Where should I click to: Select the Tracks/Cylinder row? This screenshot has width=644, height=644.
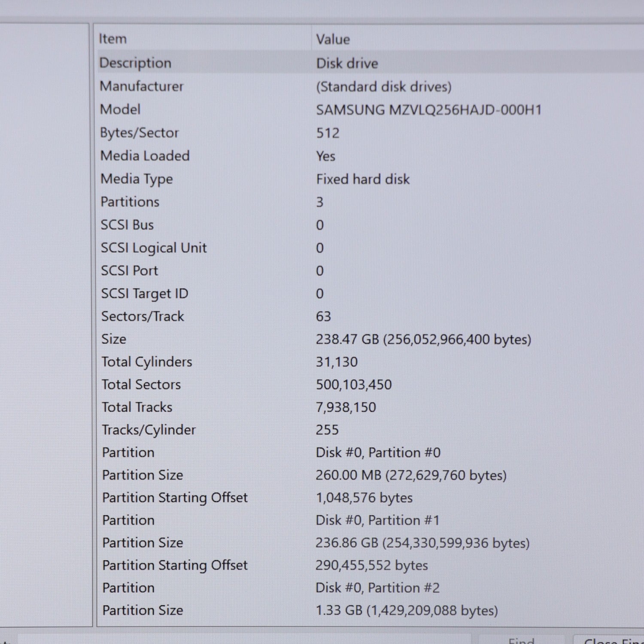coord(149,430)
